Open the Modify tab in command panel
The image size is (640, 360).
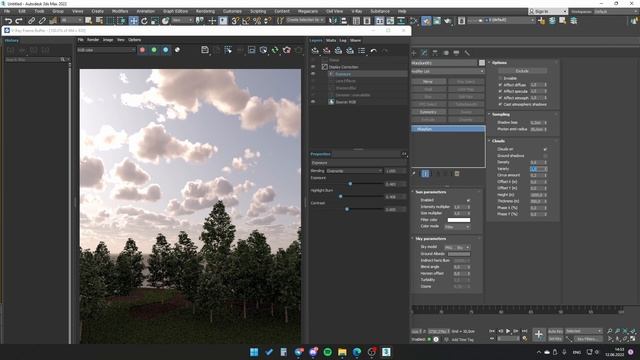[x=424, y=53]
